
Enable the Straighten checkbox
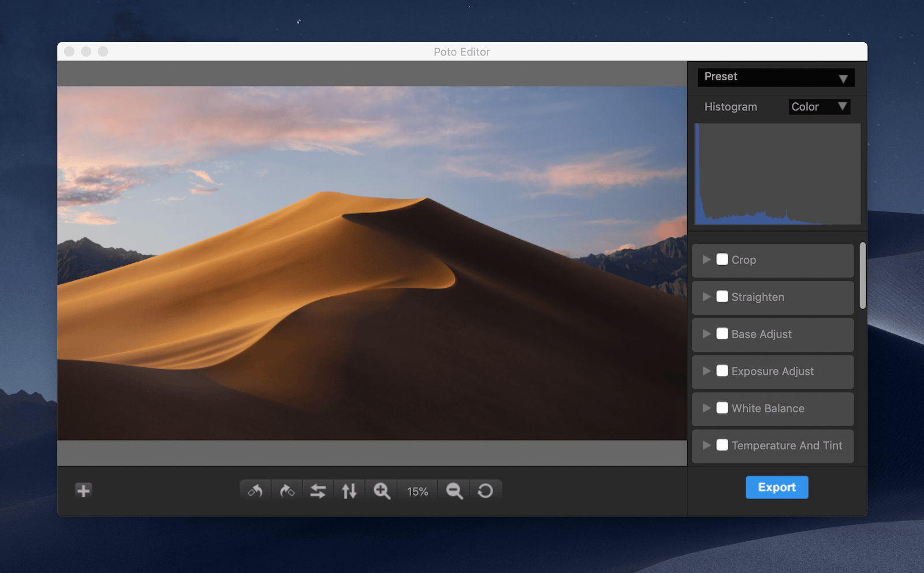[x=722, y=296]
